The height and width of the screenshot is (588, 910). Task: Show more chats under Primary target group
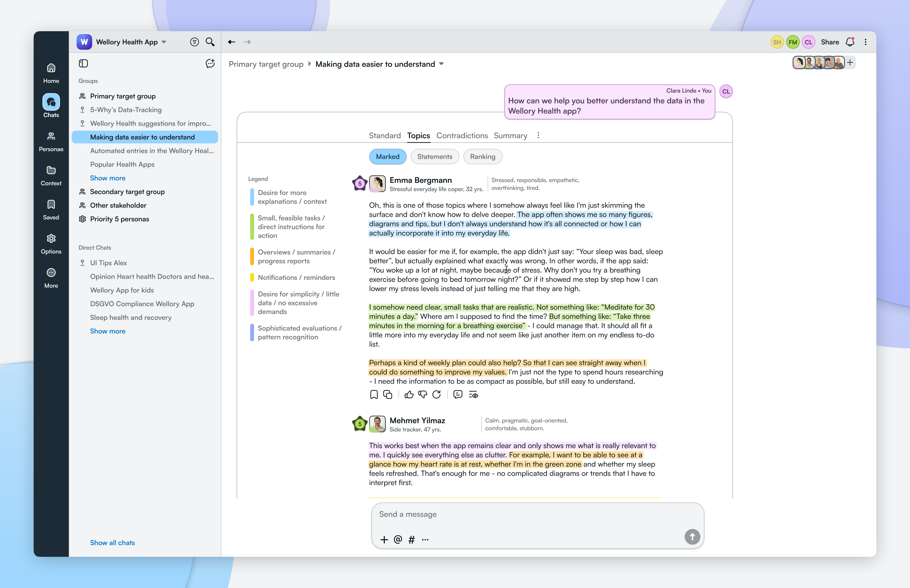108,178
